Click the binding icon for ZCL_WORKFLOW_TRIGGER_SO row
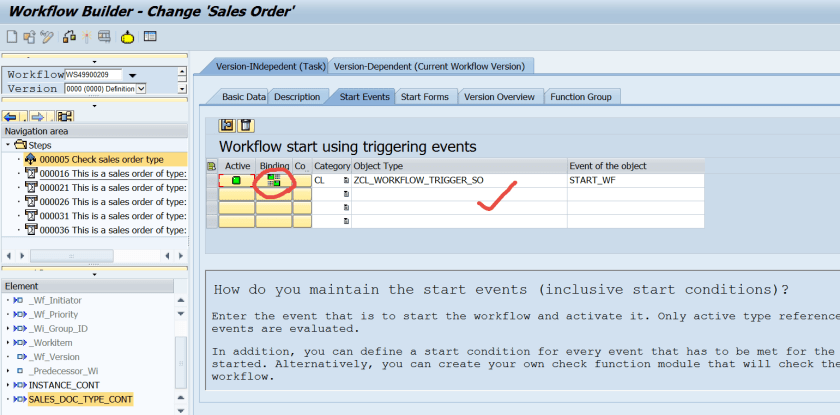840x415 pixels. pyautogui.click(x=274, y=180)
